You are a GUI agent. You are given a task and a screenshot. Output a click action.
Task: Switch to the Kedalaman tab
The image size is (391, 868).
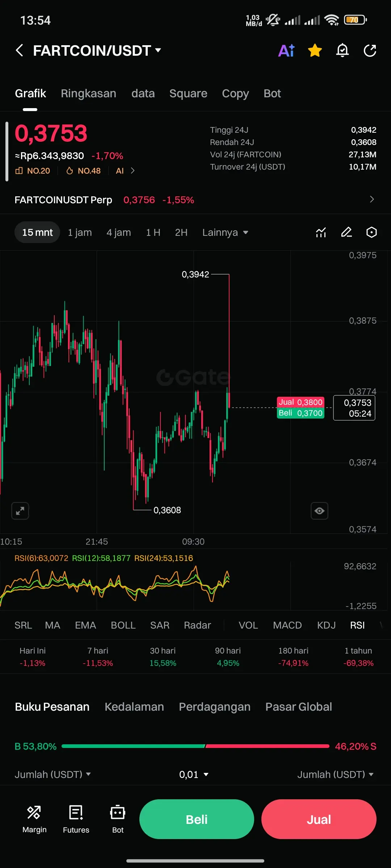coord(134,707)
